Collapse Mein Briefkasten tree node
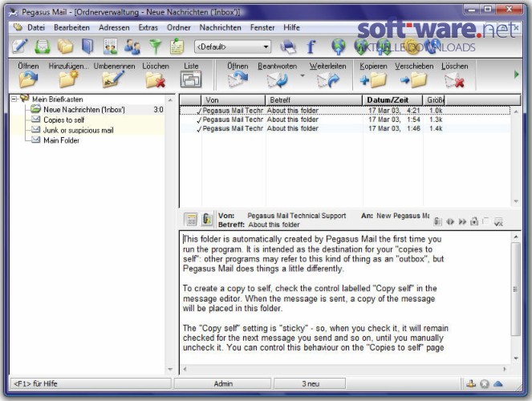Image resolution: width=532 pixels, height=401 pixels. 14,99
